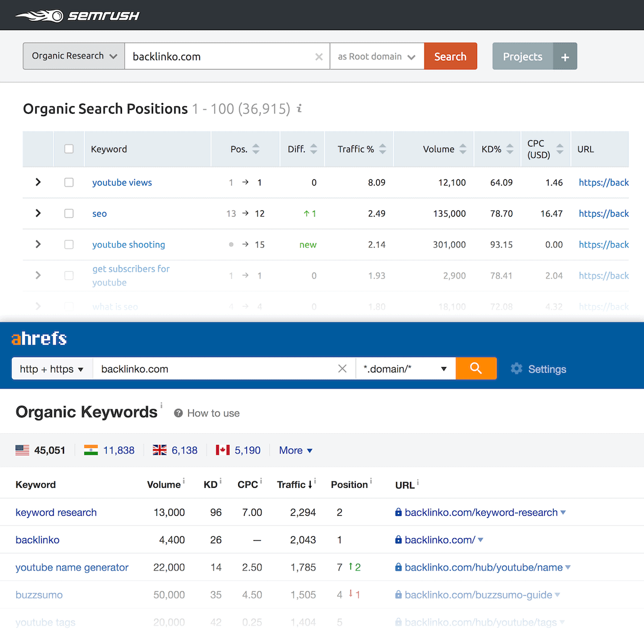Click the SEMrush logo
The width and height of the screenshot is (644, 644).
(77, 16)
